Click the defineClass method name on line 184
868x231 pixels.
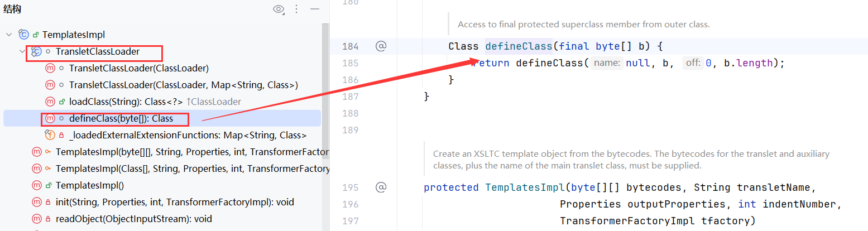(x=519, y=46)
